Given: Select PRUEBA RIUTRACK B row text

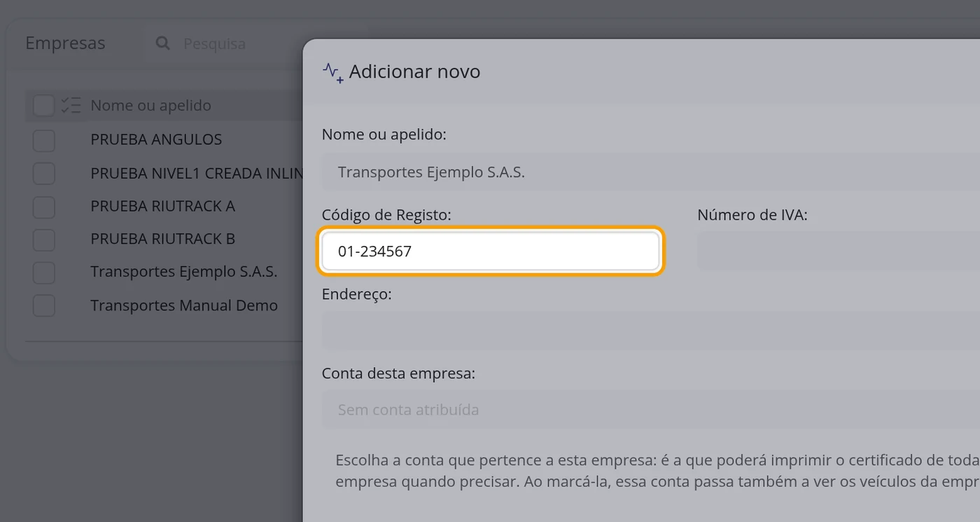Looking at the screenshot, I should (162, 239).
